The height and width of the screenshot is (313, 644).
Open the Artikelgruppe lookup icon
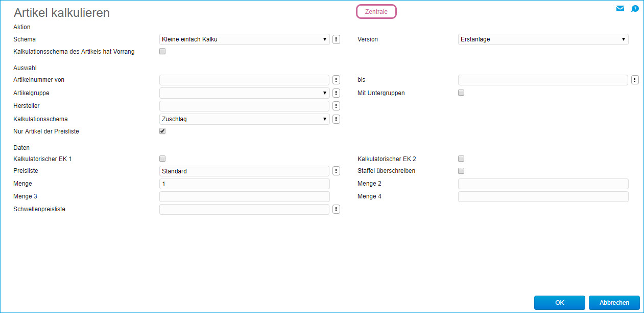(x=337, y=93)
